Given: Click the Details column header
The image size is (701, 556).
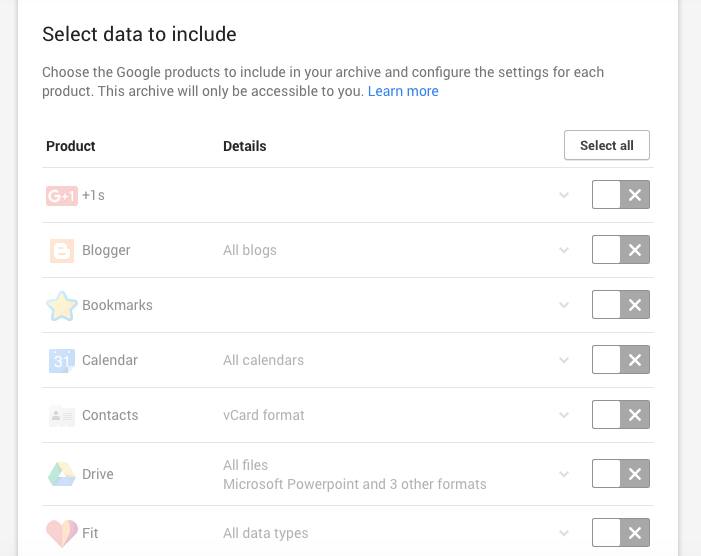Looking at the screenshot, I should click(245, 146).
